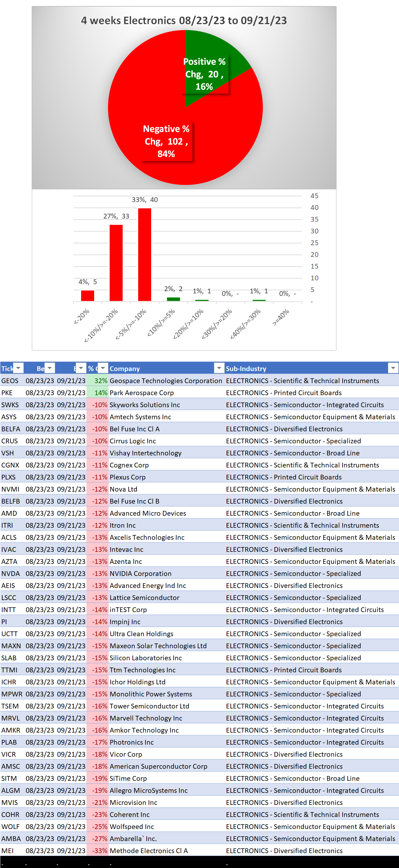Select the red bar labeled 27%, 33
The width and height of the screenshot is (399, 868).
point(116,263)
